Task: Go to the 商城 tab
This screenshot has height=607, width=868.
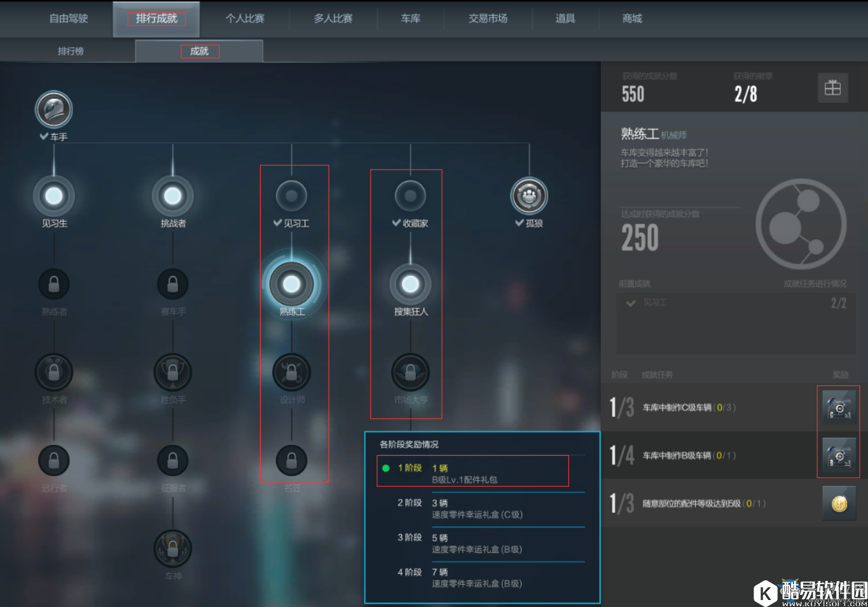Action: [x=632, y=18]
